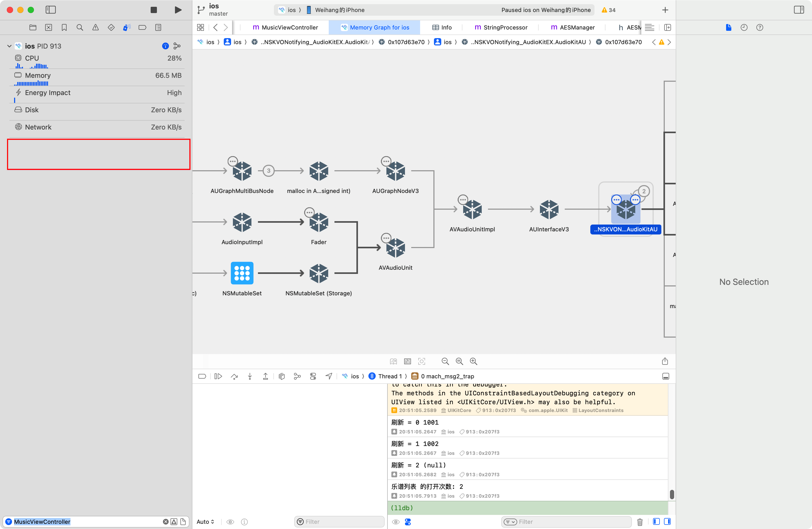
Task: Select the AVAudioUnitImpl node
Action: (x=472, y=209)
